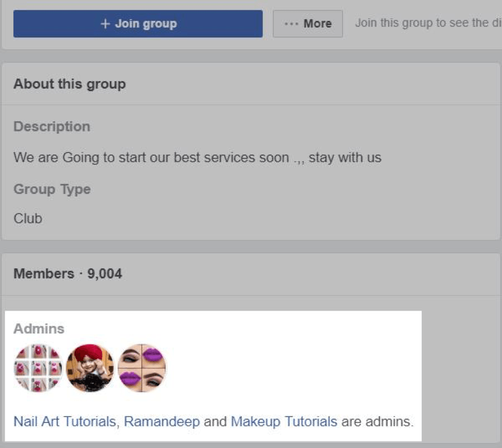The width and height of the screenshot is (502, 448).
Task: Open the Makeup Tutorials purple lips avatar
Action: click(142, 368)
